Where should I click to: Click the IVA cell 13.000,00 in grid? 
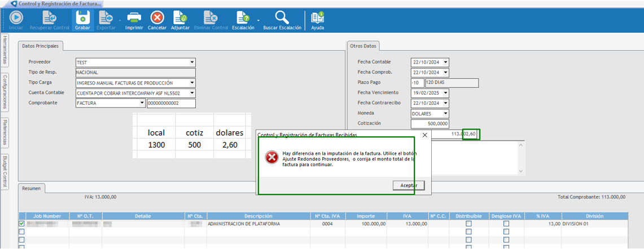pyautogui.click(x=408, y=224)
